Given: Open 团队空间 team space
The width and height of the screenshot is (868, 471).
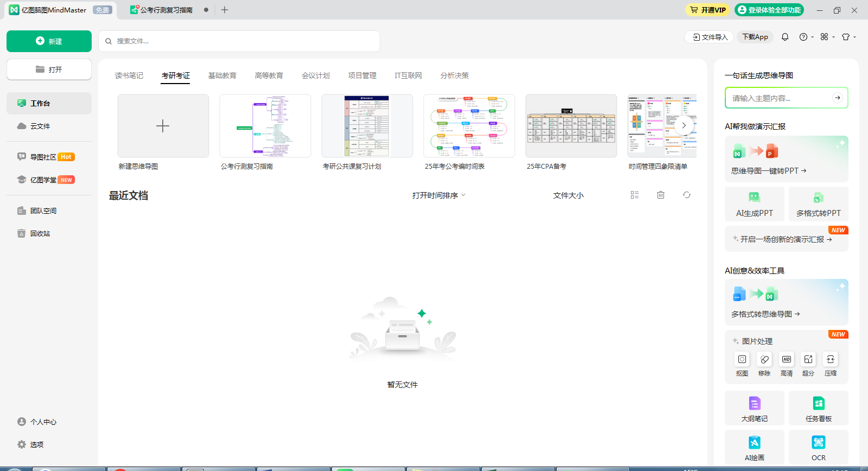Looking at the screenshot, I should click(x=49, y=211).
